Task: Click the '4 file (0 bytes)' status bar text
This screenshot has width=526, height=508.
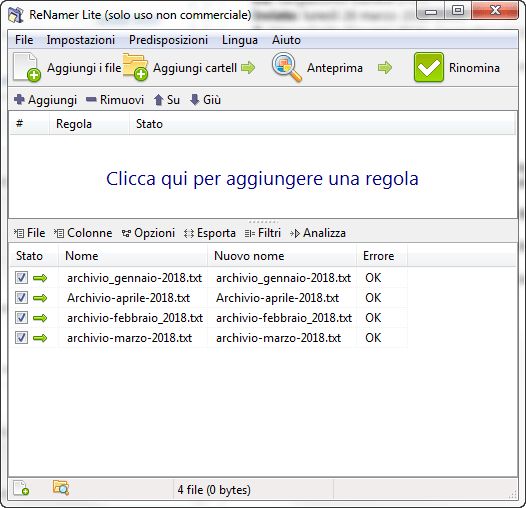Action: coord(214,490)
